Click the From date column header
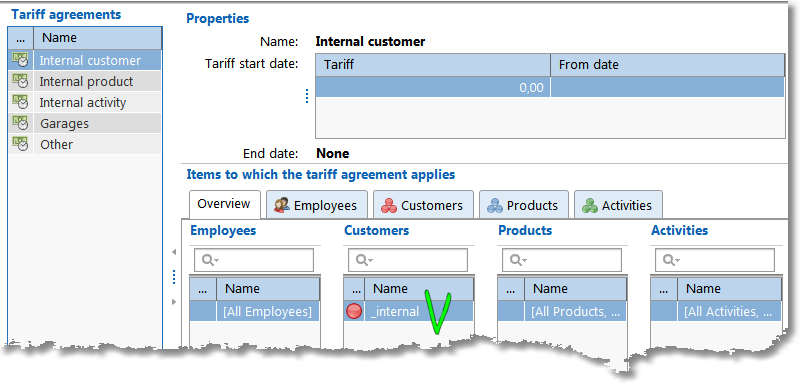The image size is (801, 386). [x=667, y=65]
